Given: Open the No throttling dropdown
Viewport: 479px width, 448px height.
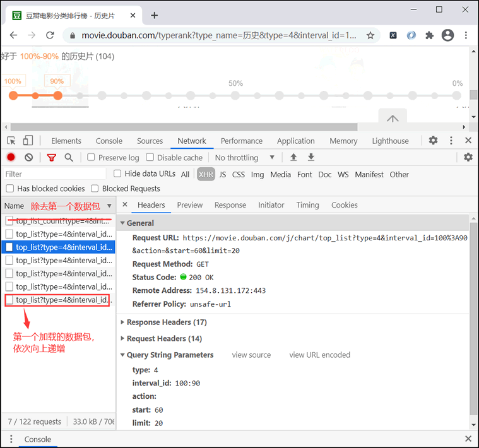Looking at the screenshot, I should [x=245, y=158].
